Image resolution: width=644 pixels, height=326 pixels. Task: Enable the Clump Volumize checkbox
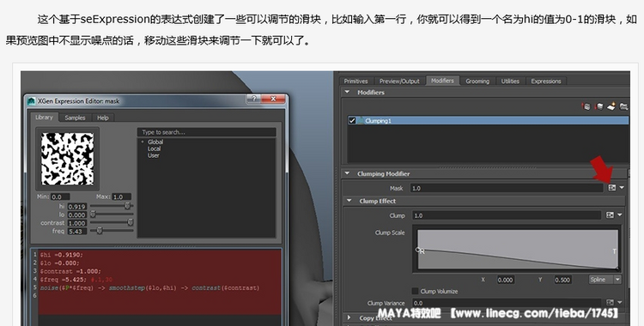(x=416, y=291)
